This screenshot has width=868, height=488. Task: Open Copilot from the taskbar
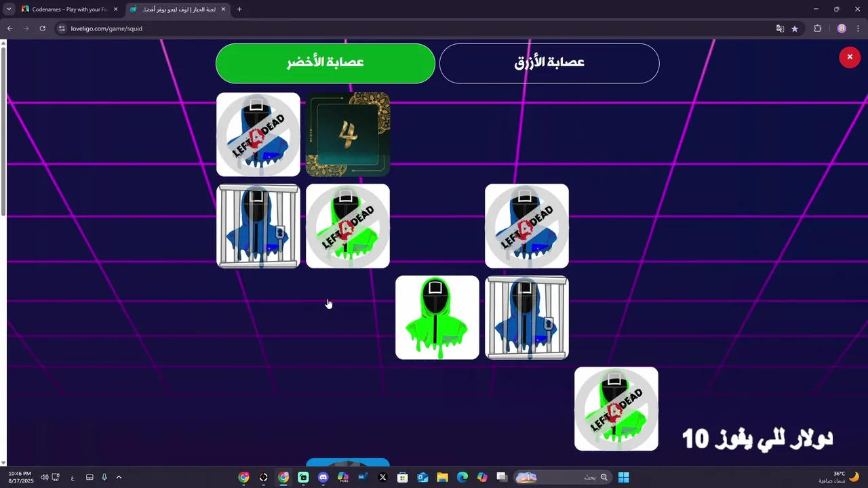tap(482, 477)
